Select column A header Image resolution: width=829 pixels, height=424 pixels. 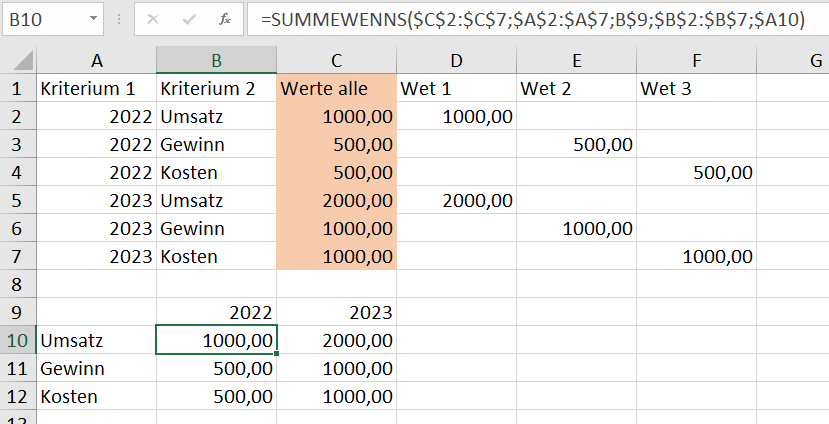click(x=97, y=60)
